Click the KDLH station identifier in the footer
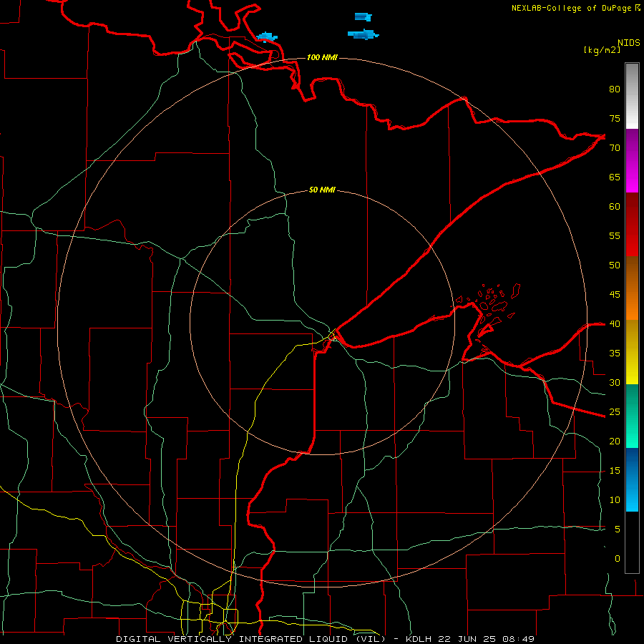 click(x=418, y=639)
